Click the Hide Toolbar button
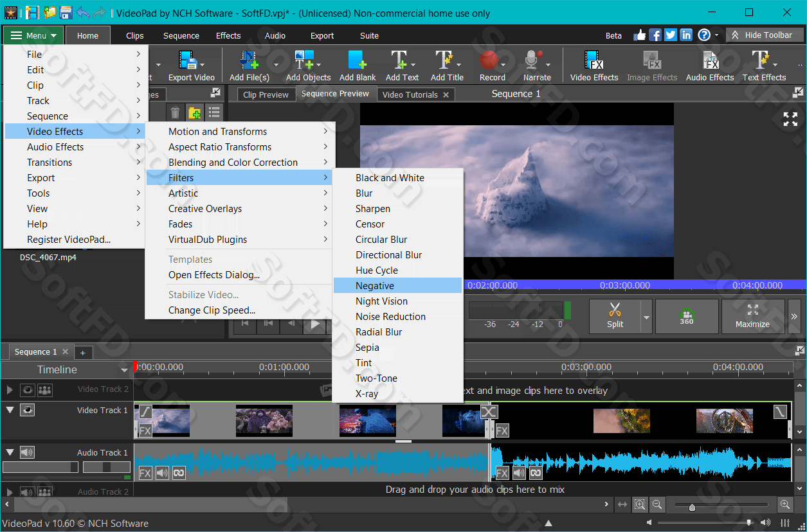Viewport: 807px width, 532px height. coord(765,35)
